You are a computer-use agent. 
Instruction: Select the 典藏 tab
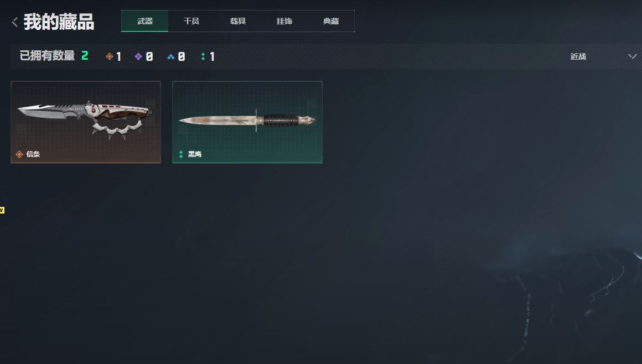331,21
